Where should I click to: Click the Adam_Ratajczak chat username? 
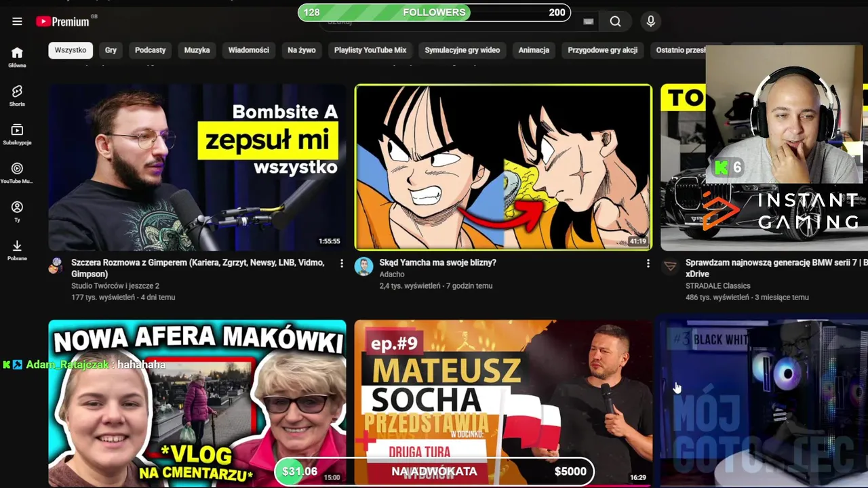click(x=67, y=365)
